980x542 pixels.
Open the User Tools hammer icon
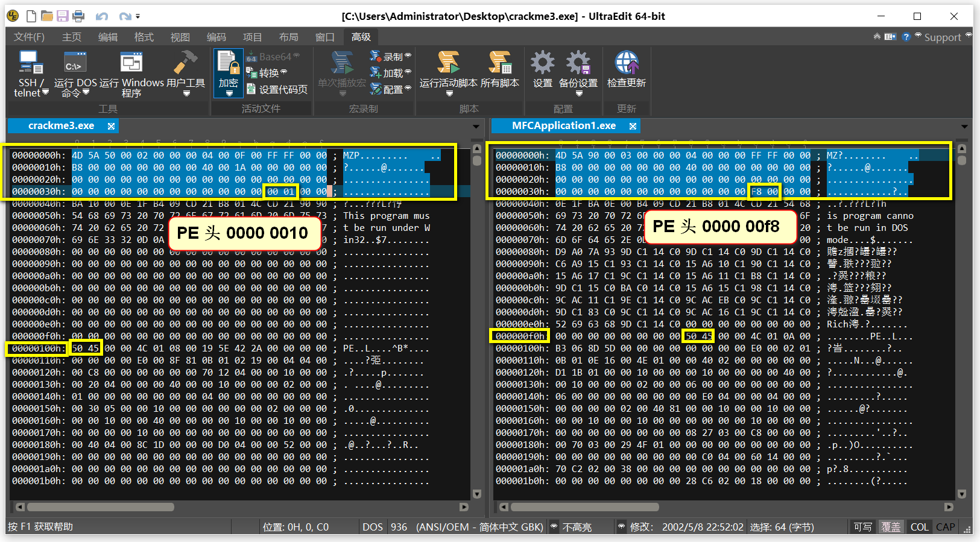[186, 62]
